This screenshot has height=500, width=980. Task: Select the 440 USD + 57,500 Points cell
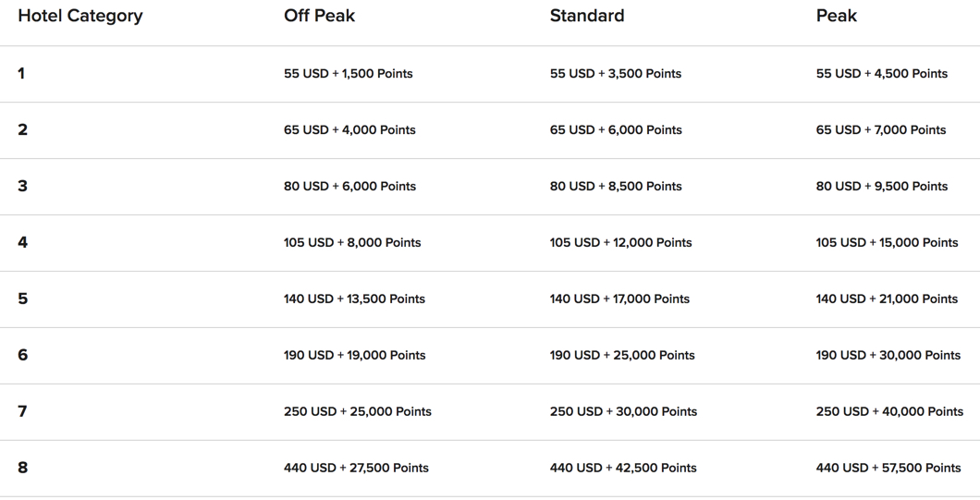pyautogui.click(x=888, y=468)
